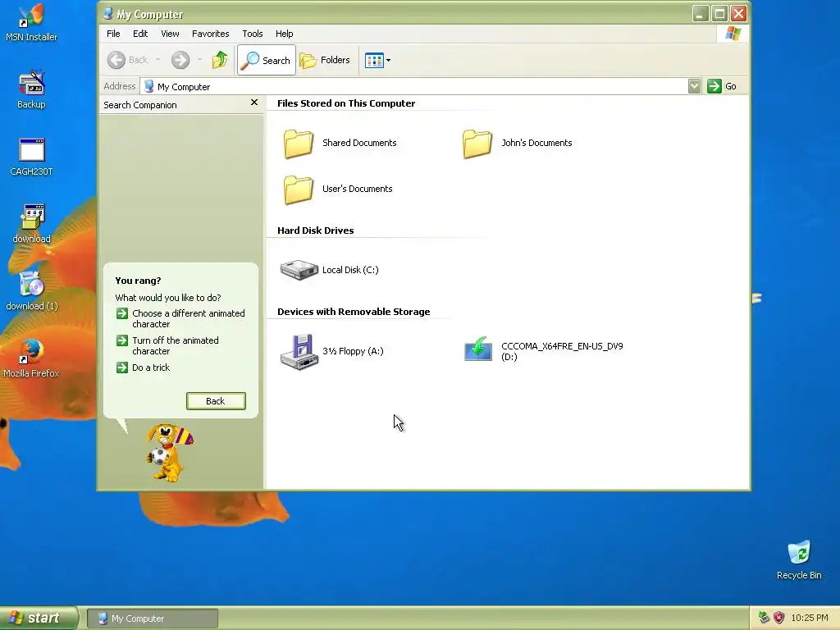Select the download desktop icon

(32, 224)
